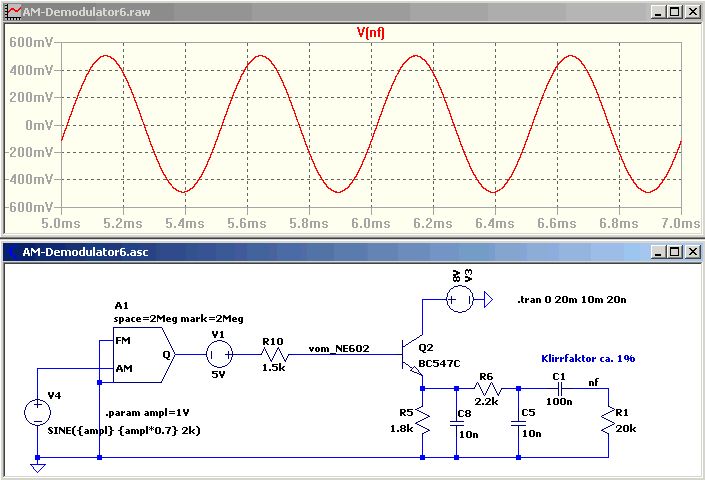Select capacitor C8 symbol

456,423
